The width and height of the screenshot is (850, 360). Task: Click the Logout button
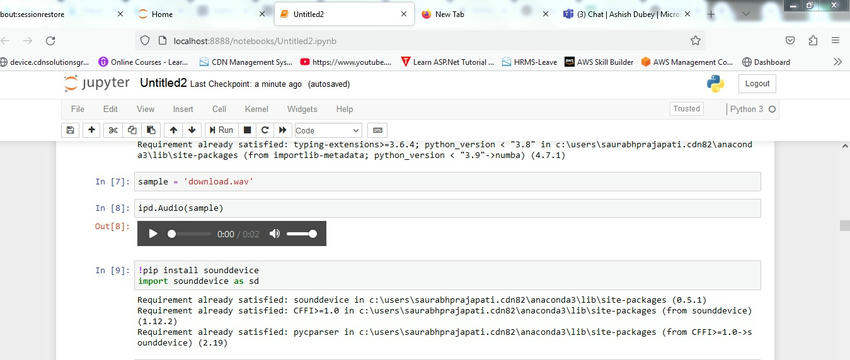[757, 83]
